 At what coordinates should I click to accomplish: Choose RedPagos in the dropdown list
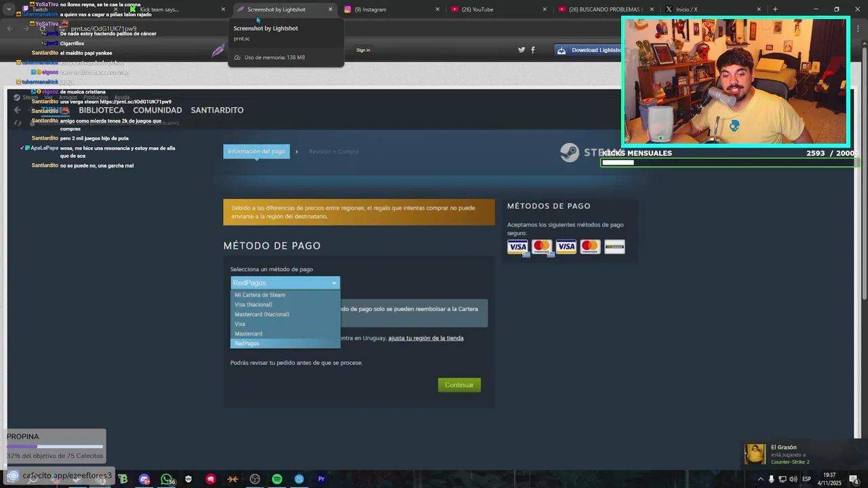pos(285,344)
